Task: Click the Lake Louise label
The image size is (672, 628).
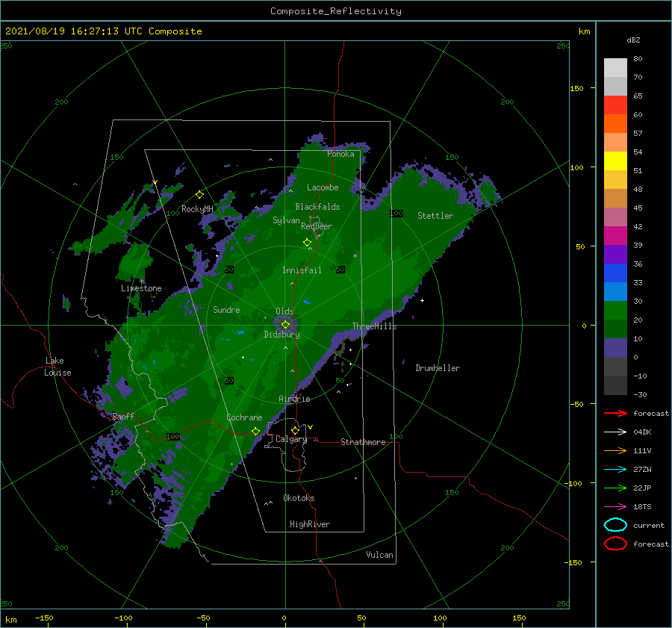Action: click(x=57, y=367)
